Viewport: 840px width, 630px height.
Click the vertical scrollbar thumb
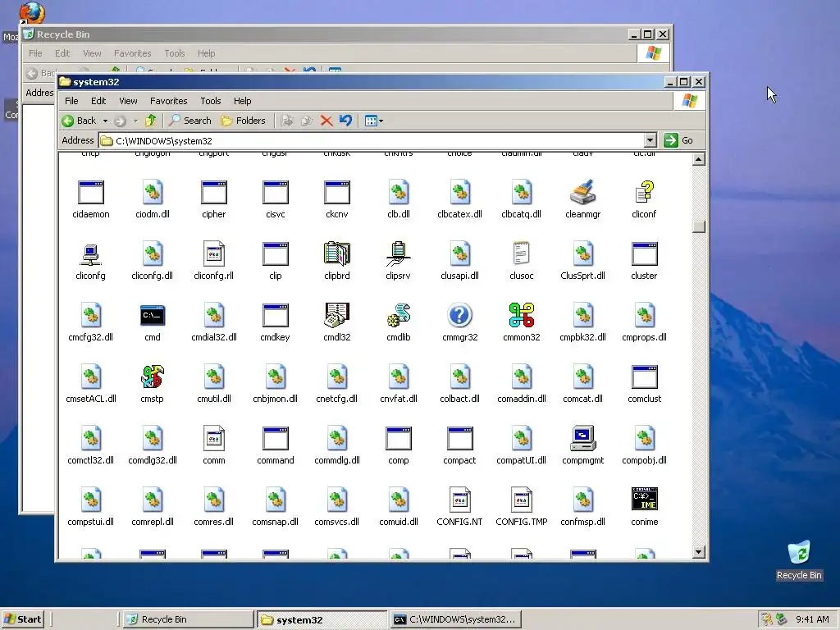pyautogui.click(x=699, y=226)
